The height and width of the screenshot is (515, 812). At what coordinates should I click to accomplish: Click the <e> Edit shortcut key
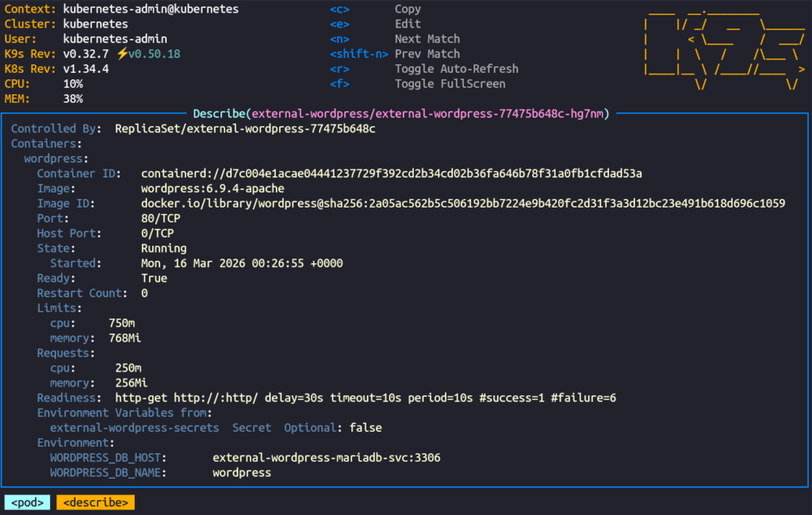pos(339,24)
